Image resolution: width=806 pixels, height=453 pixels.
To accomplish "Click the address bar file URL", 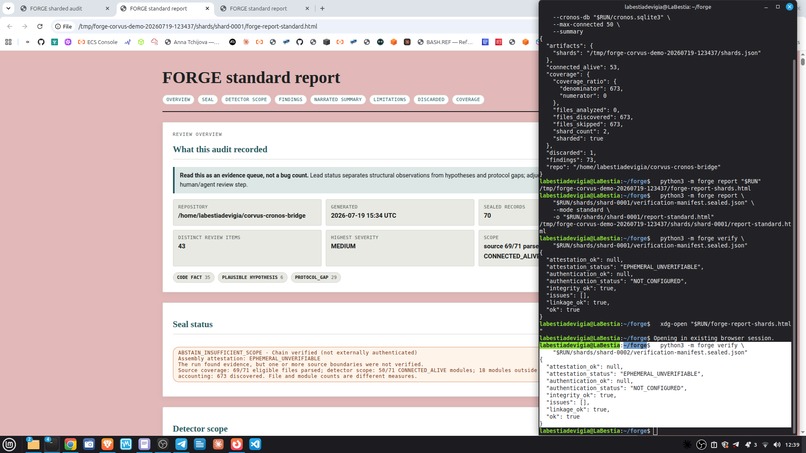I will (197, 26).
